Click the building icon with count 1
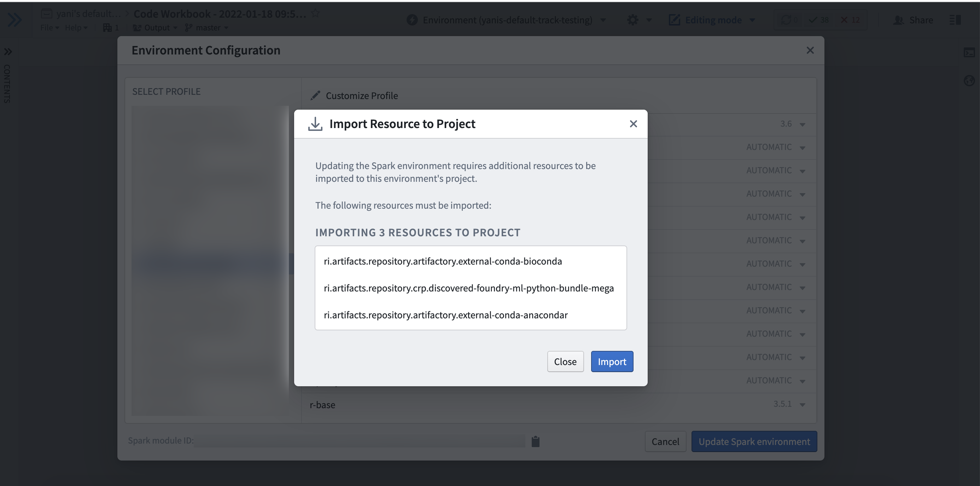Image resolution: width=980 pixels, height=486 pixels. click(x=111, y=27)
